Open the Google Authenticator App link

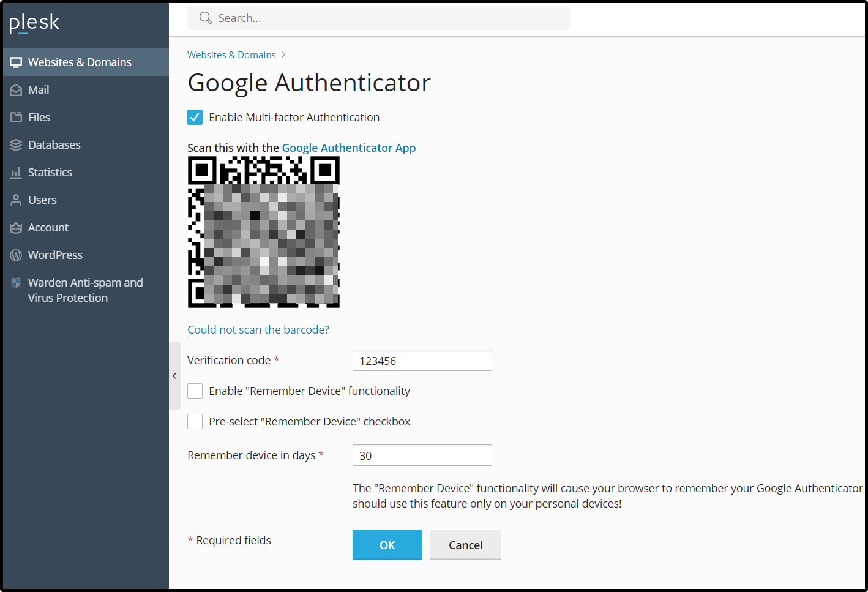(349, 148)
